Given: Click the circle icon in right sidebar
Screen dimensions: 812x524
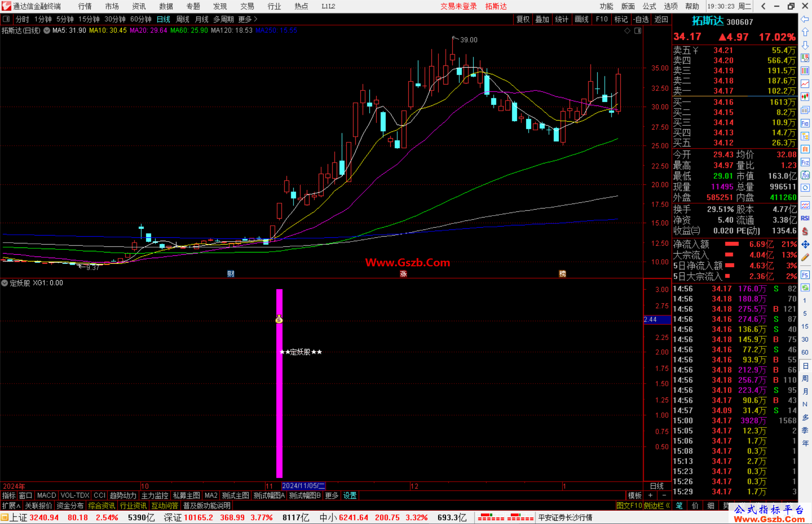Looking at the screenshot, I should coord(805,188).
